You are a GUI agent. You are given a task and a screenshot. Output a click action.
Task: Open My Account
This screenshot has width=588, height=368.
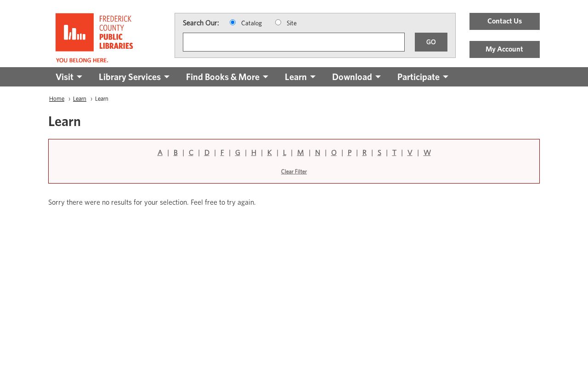pyautogui.click(x=504, y=49)
